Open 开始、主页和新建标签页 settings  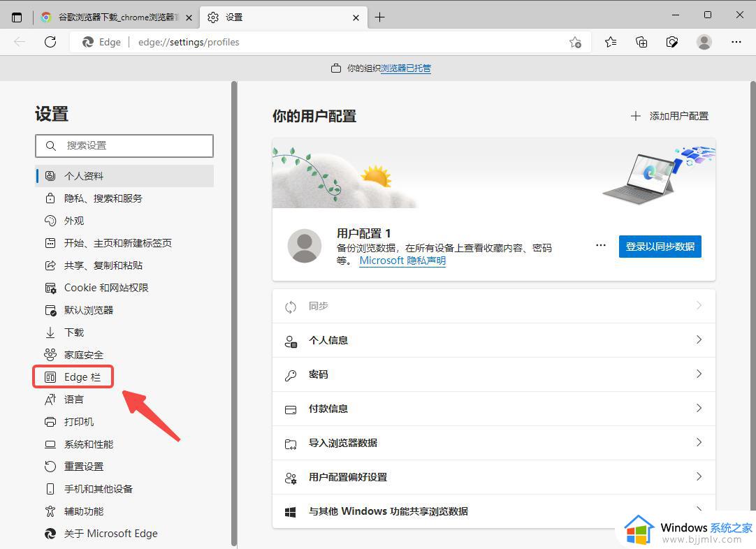117,243
